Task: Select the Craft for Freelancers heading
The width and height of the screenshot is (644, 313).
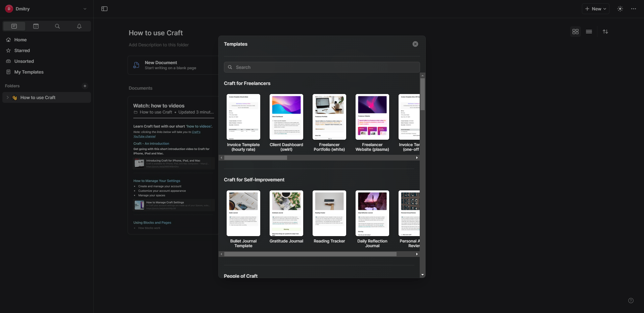Action: click(247, 83)
